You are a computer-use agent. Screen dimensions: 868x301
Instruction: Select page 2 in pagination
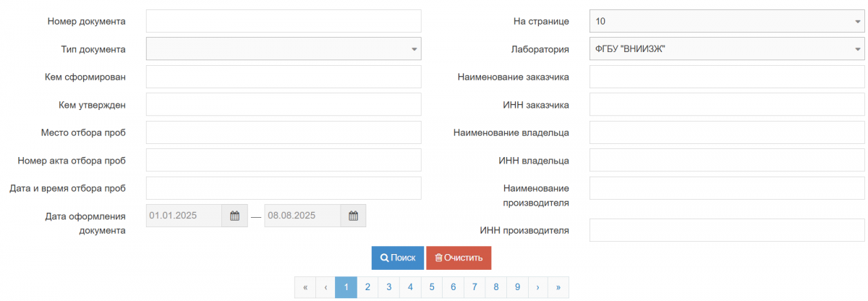coord(367,287)
